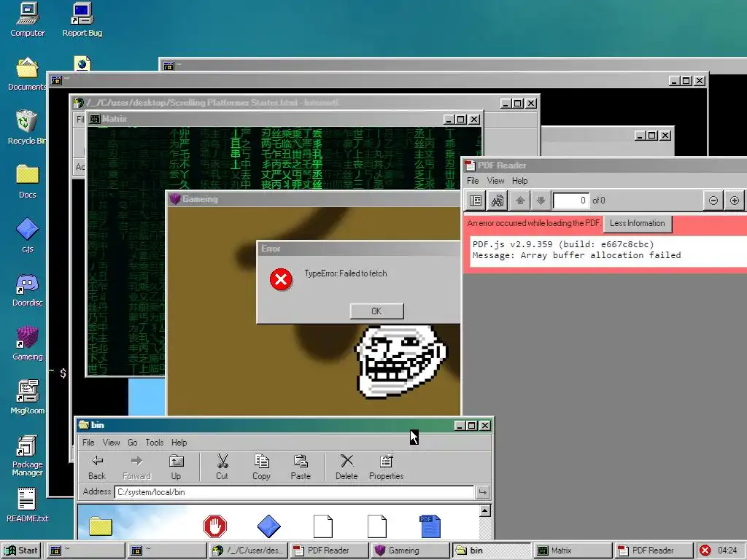The image size is (747, 560).
Task: Click the 04:24 taskbar clock
Action: tap(727, 551)
